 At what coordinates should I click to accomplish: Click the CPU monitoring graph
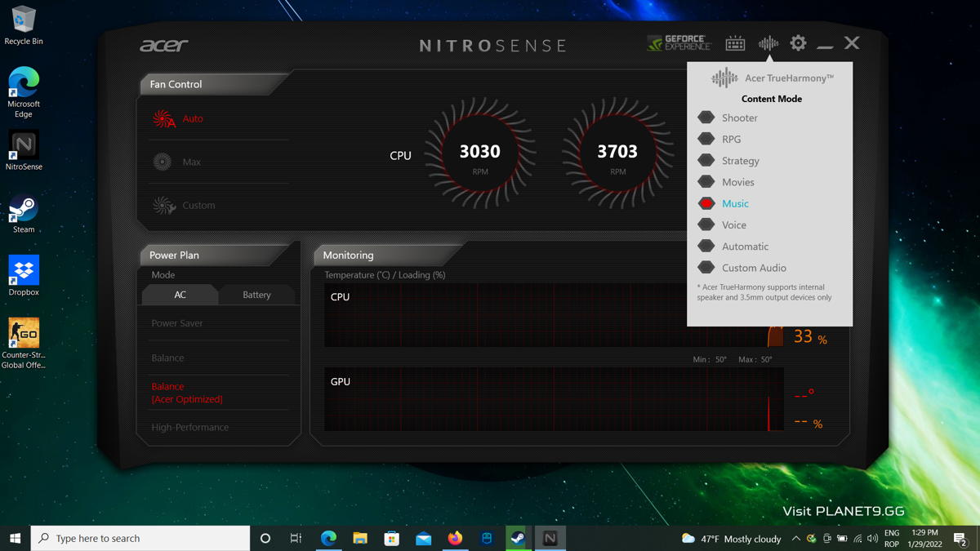554,315
